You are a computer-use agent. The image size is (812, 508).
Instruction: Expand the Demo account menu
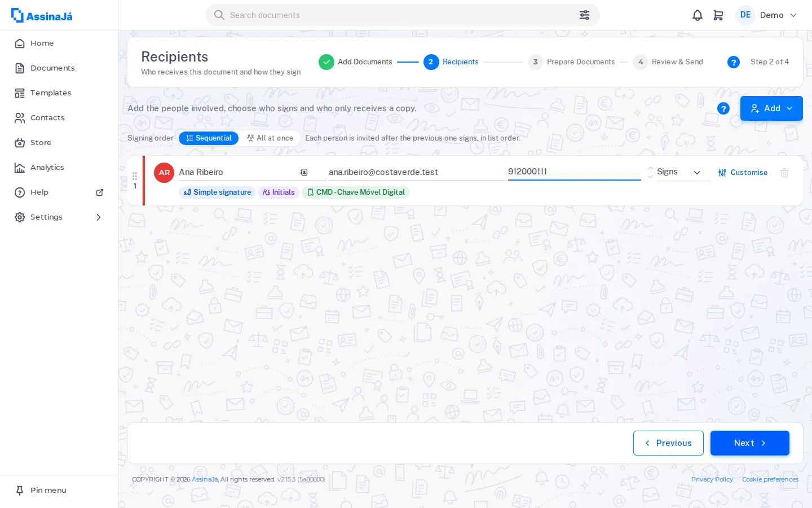point(778,15)
